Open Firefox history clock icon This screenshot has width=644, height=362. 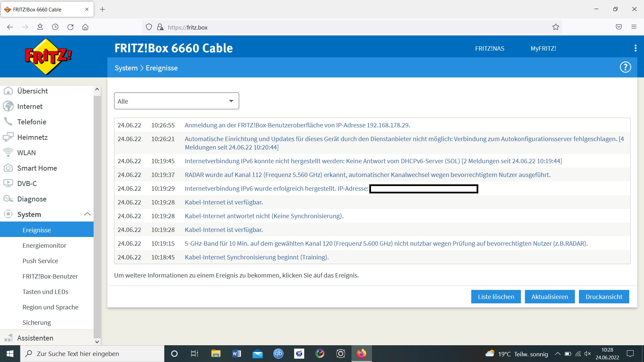tap(55, 27)
